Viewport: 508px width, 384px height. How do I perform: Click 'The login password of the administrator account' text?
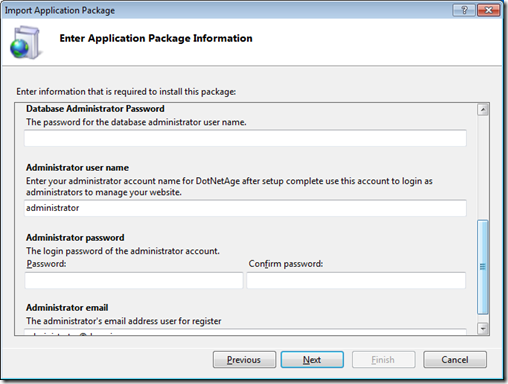pos(123,251)
